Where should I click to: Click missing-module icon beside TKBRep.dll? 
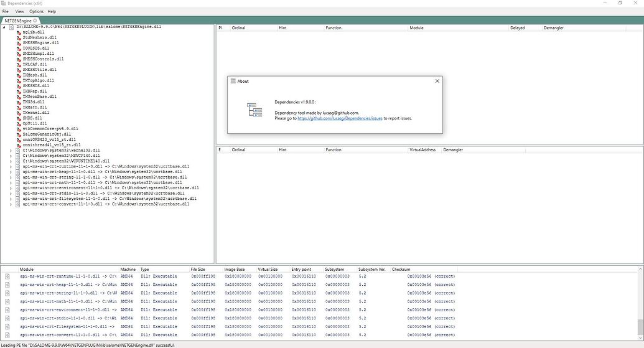(x=19, y=92)
